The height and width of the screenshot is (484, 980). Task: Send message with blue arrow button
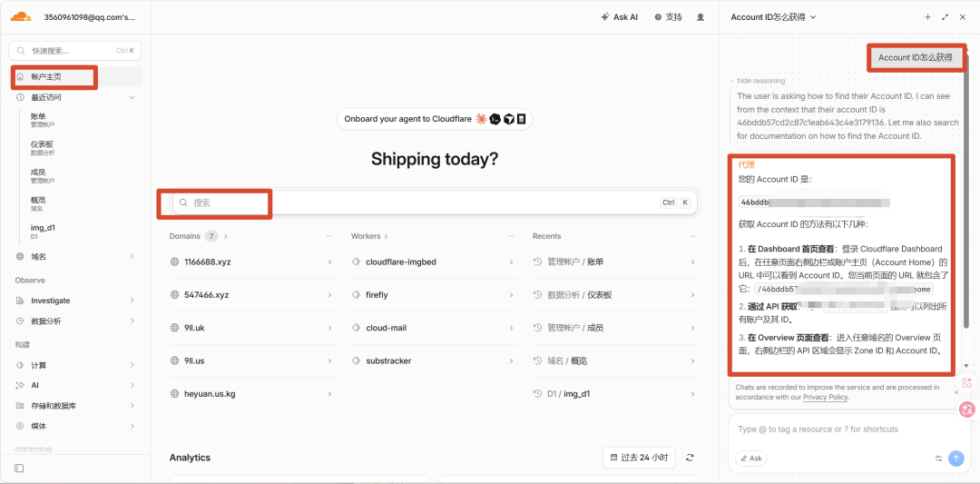coord(955,459)
